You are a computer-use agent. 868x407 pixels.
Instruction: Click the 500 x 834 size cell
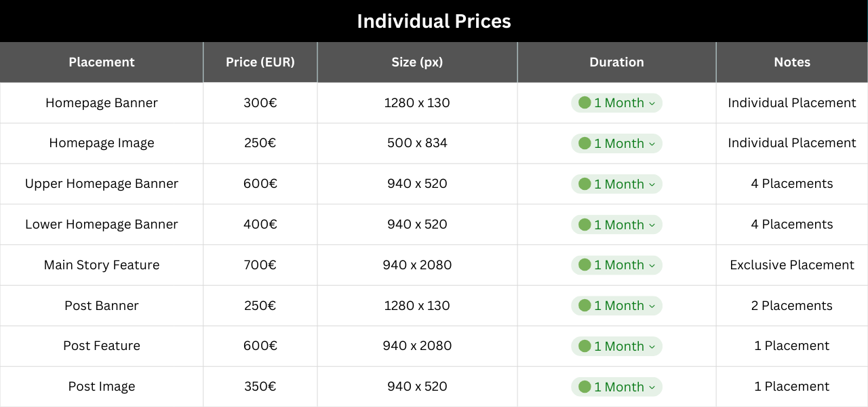[x=417, y=144]
